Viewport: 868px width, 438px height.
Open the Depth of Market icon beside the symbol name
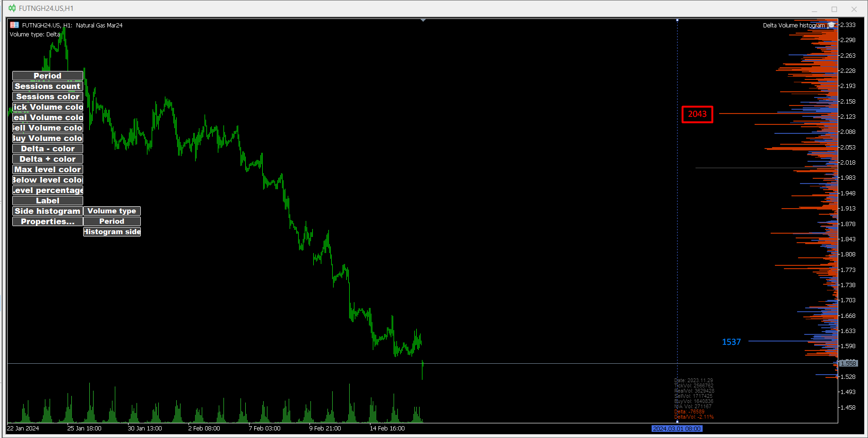coord(14,25)
